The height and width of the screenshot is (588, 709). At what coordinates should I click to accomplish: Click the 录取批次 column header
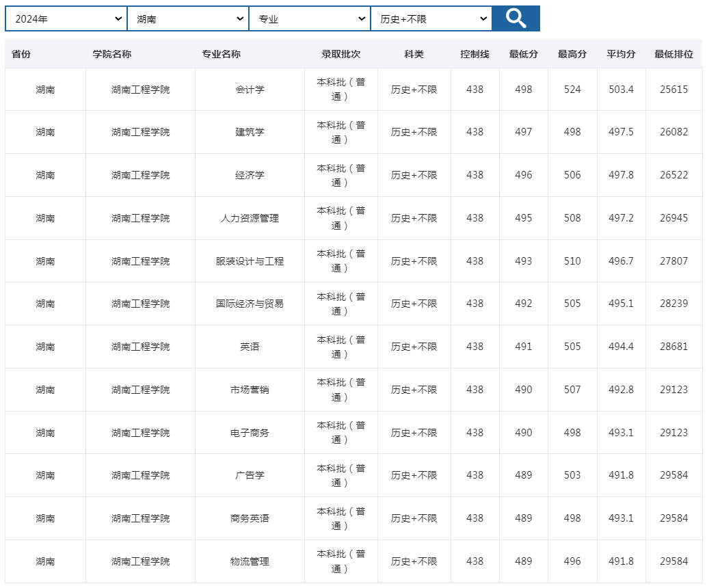point(341,54)
